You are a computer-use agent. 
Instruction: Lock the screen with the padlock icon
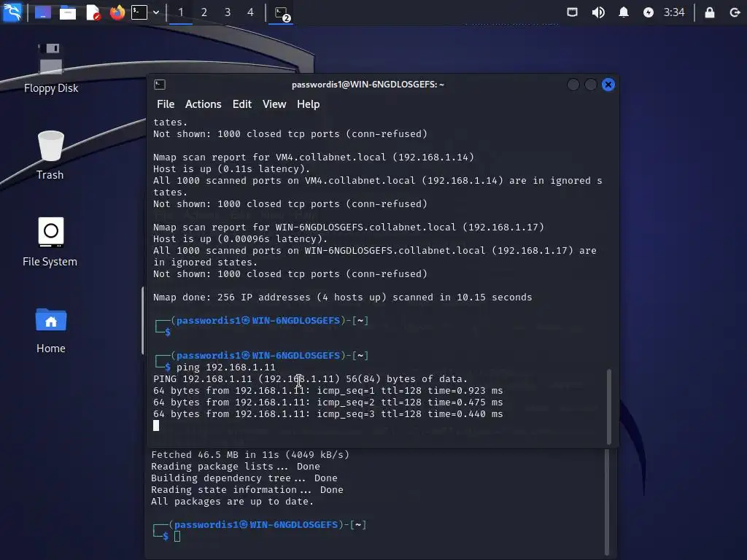coord(709,12)
